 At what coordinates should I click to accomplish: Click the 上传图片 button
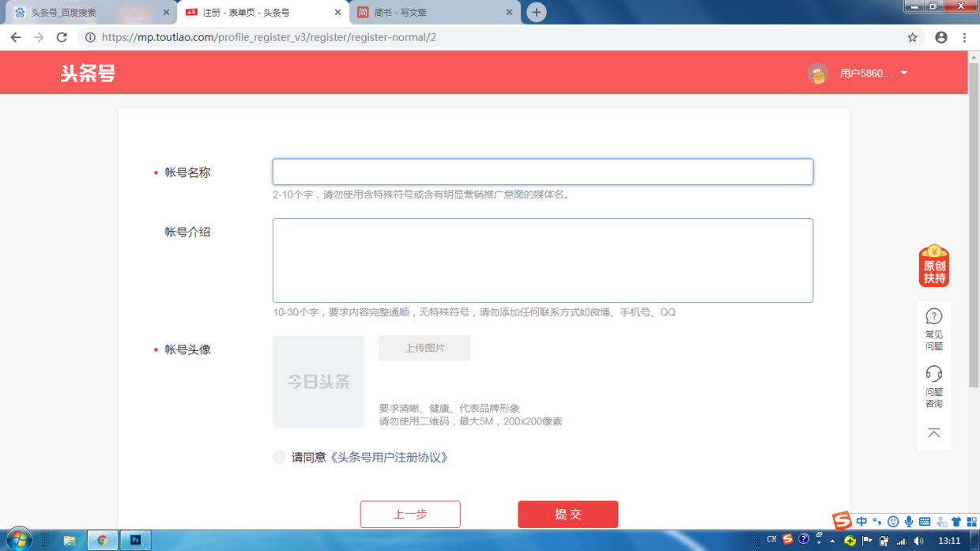424,348
